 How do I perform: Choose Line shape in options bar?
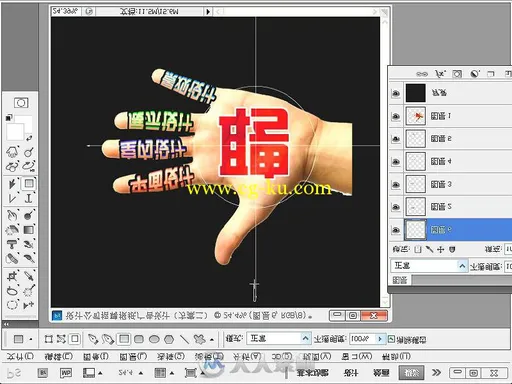[x=184, y=339]
